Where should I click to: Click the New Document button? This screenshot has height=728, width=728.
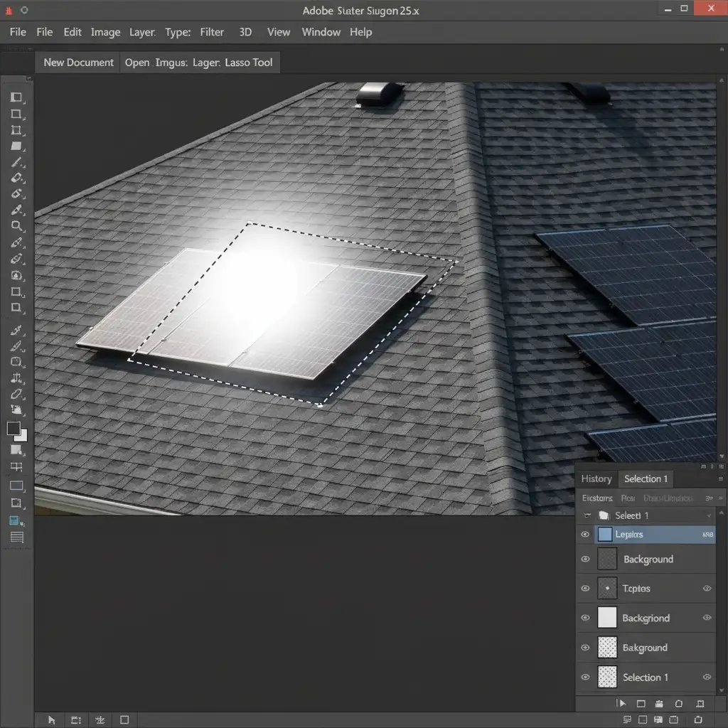[x=78, y=63]
